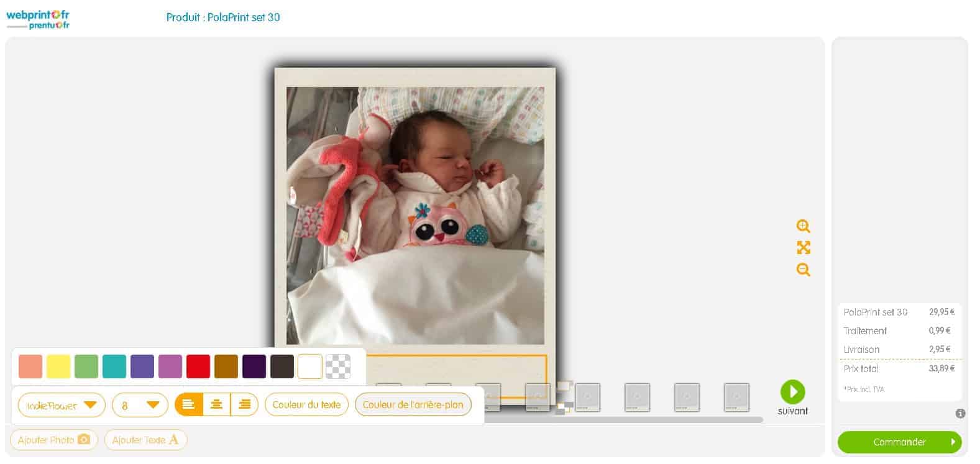980x464 pixels.
Task: Pick the teal color swatch
Action: pos(114,366)
